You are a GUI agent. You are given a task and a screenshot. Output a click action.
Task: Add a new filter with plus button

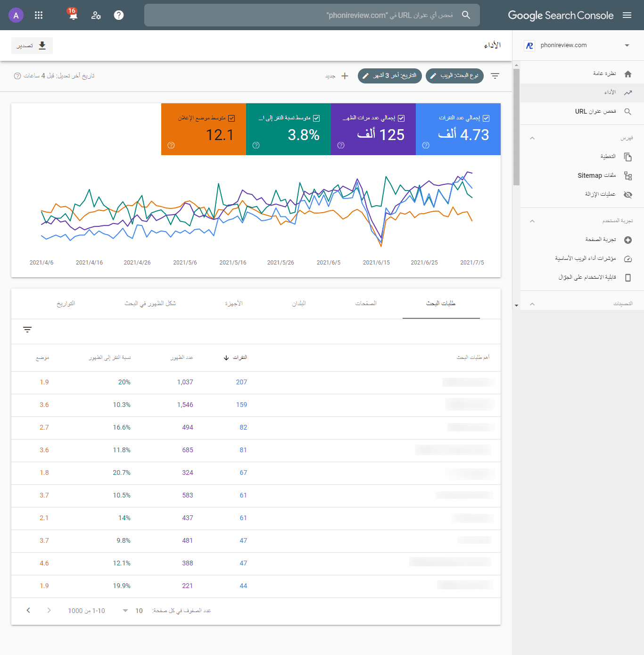tap(345, 76)
